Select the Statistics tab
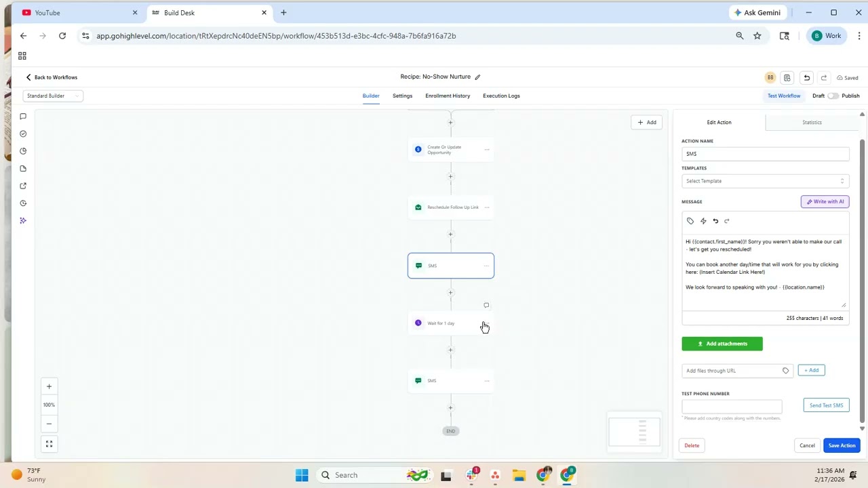Screen dimensions: 868x488 [812, 123]
